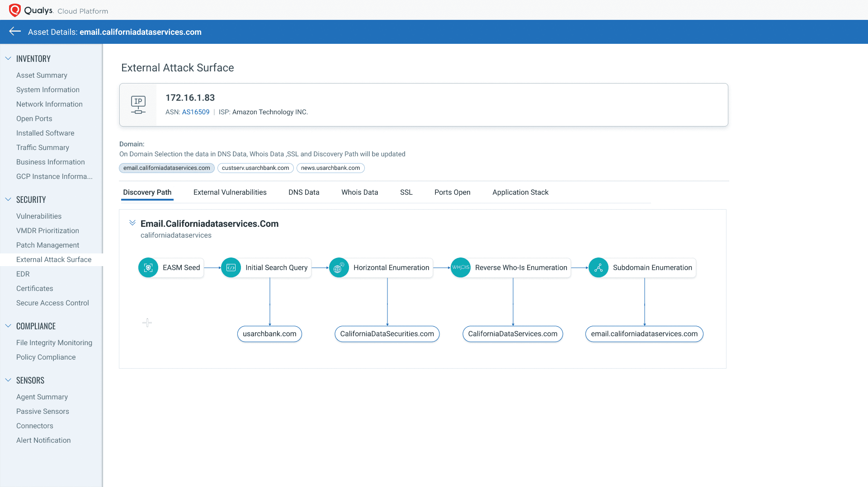Select domain chip email.californiadataservices.com

point(167,168)
